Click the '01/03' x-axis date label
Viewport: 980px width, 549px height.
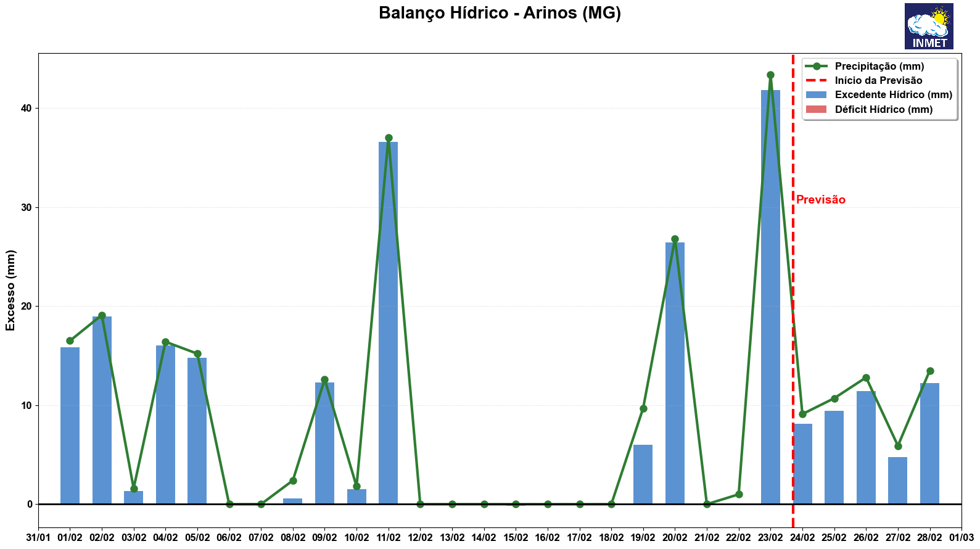961,538
